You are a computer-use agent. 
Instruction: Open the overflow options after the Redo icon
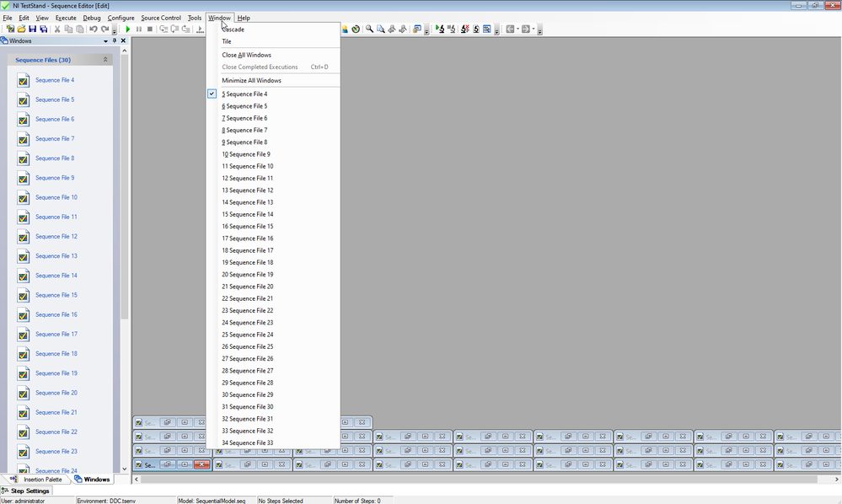pyautogui.click(x=115, y=30)
